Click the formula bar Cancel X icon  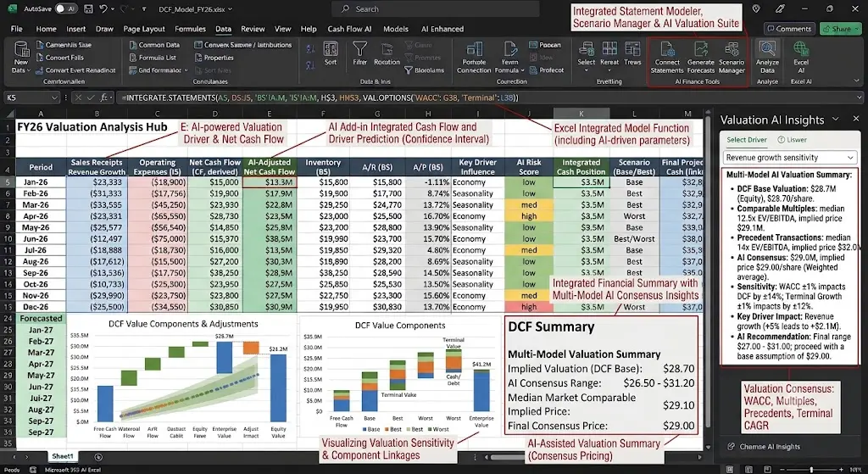tap(78, 98)
